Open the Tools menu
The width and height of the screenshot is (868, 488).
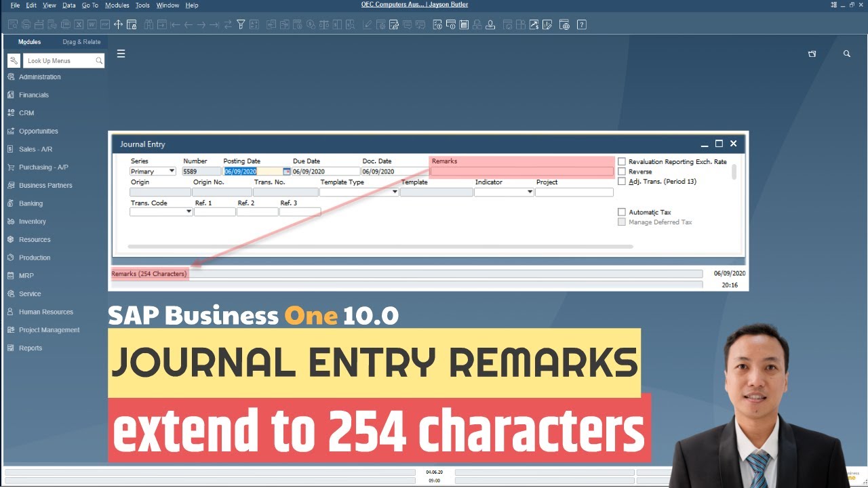click(142, 5)
